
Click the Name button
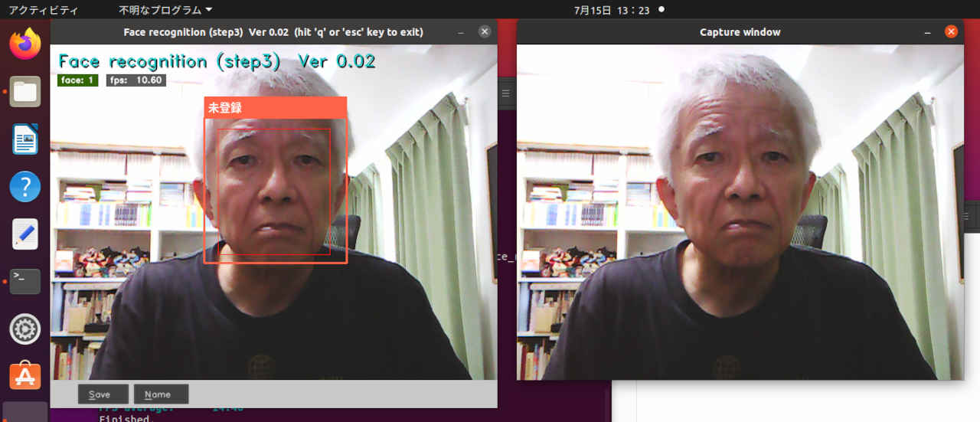(161, 394)
